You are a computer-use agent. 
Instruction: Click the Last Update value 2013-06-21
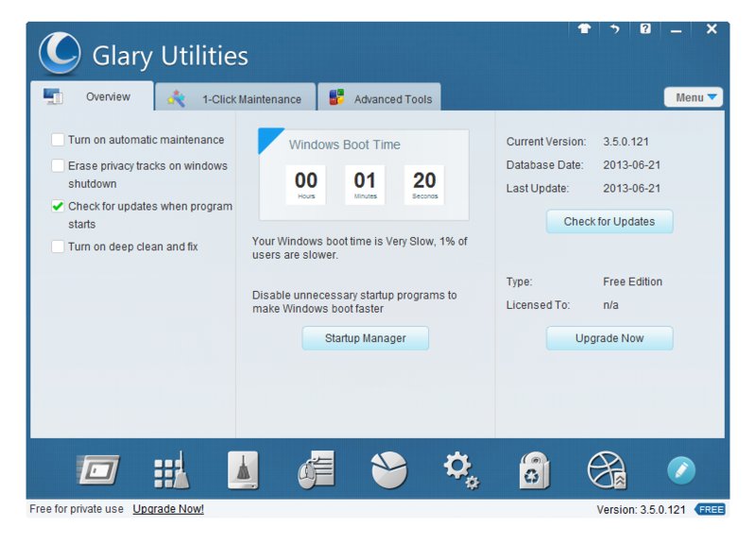(631, 188)
